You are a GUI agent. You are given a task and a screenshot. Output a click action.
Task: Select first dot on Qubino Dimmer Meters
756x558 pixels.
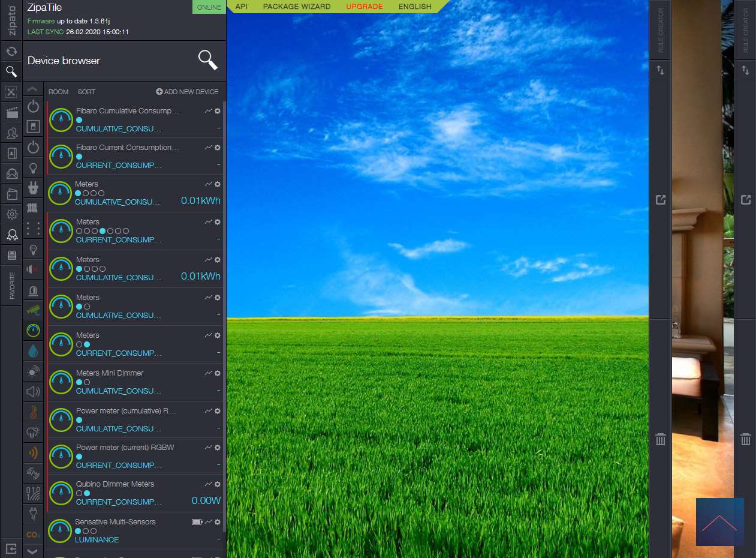(79, 493)
